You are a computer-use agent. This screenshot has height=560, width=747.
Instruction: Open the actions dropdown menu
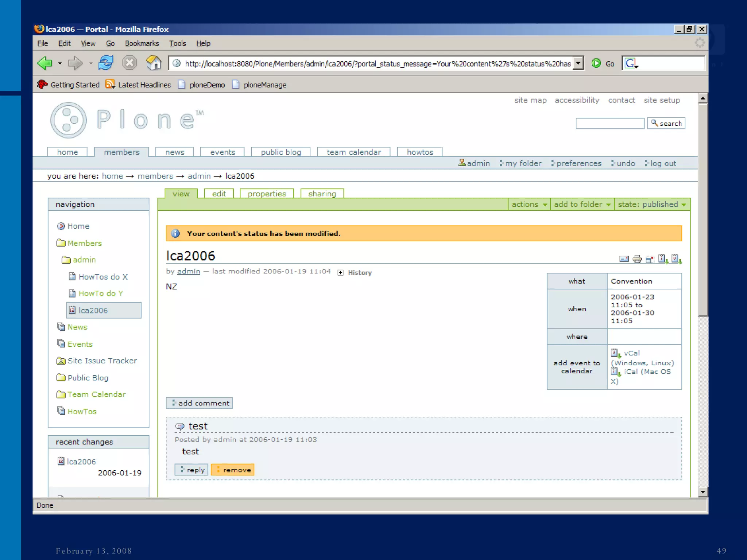coord(529,205)
